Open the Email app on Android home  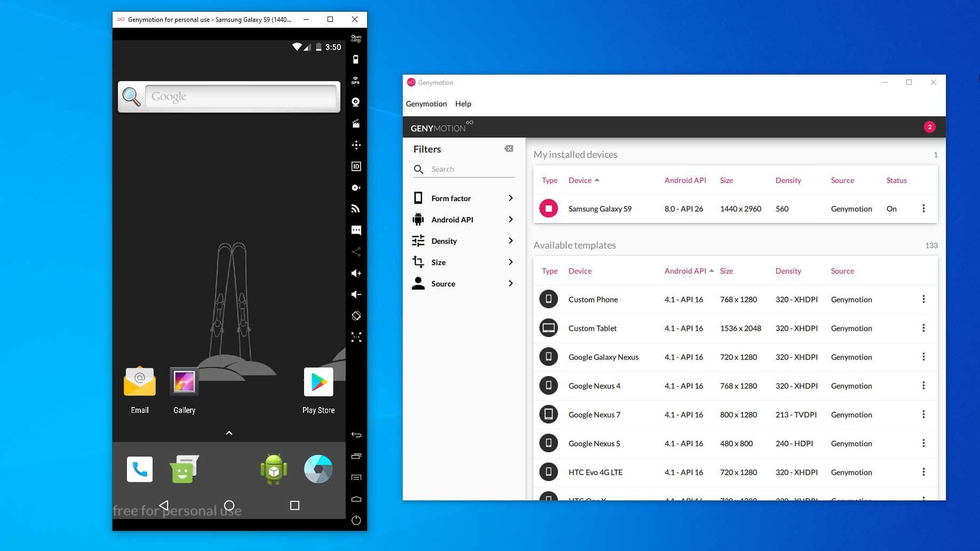click(x=140, y=390)
